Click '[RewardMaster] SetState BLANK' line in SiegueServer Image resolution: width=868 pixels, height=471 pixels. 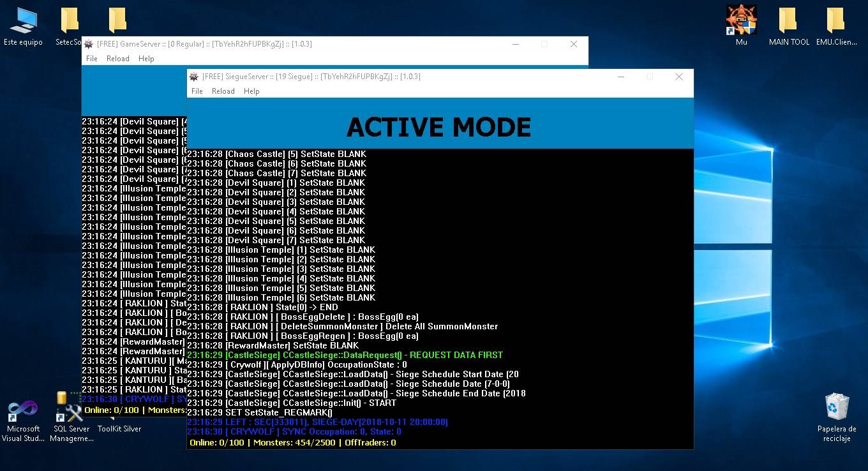273,345
